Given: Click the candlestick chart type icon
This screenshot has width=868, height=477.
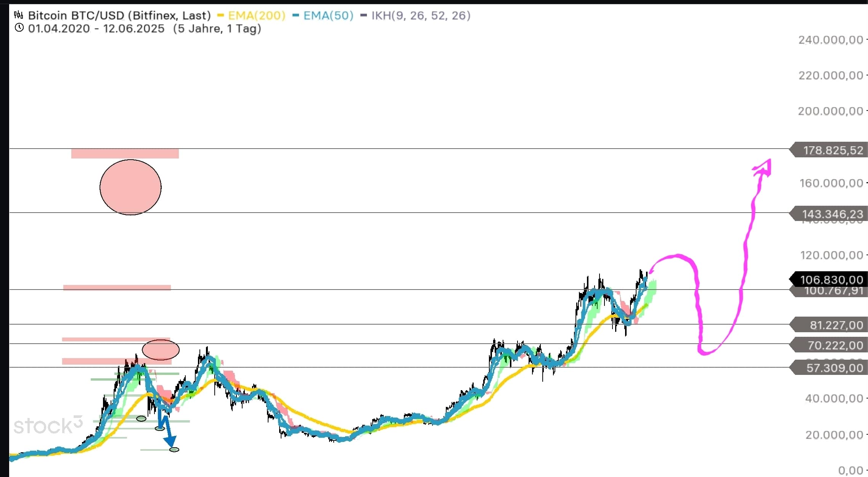Looking at the screenshot, I should coord(18,15).
